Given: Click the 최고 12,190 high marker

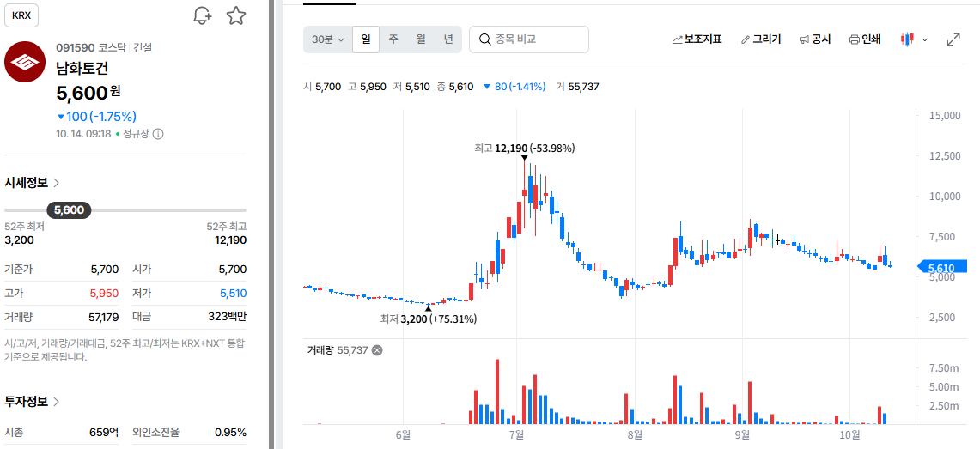Looking at the screenshot, I should pyautogui.click(x=525, y=148).
